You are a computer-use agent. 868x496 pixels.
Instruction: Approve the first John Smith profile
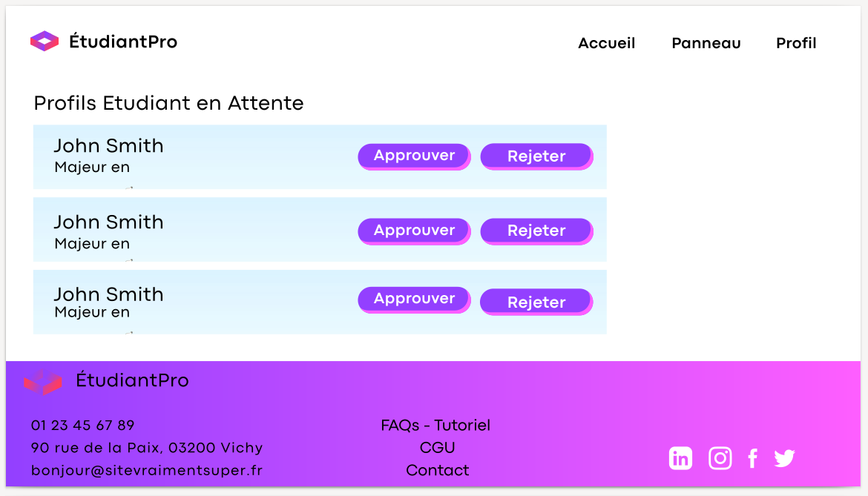[x=414, y=156]
